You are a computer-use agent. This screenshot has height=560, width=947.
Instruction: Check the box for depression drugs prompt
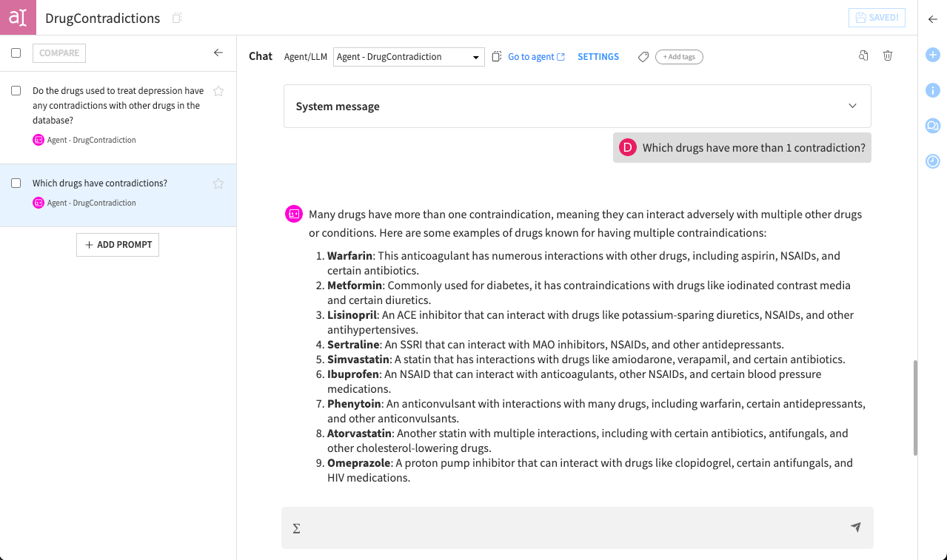pyautogui.click(x=16, y=91)
